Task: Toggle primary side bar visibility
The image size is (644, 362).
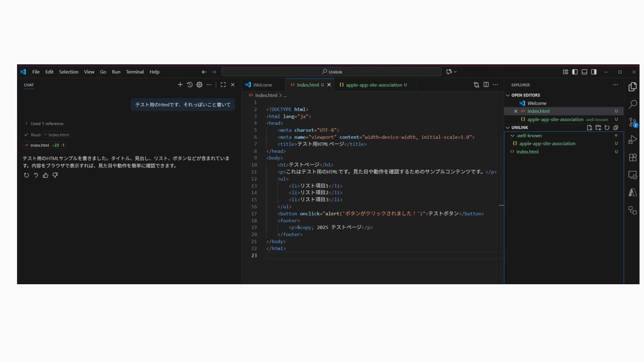Action: tap(575, 72)
